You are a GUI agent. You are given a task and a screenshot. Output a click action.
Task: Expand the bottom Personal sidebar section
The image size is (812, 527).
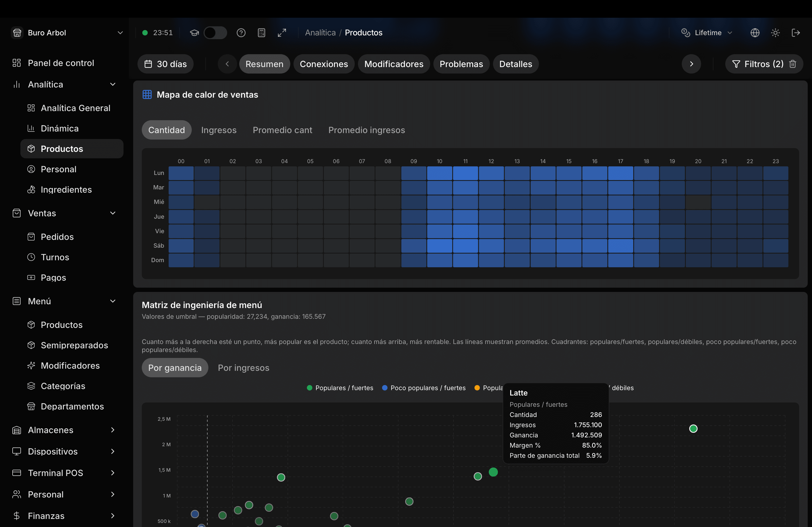coord(113,495)
